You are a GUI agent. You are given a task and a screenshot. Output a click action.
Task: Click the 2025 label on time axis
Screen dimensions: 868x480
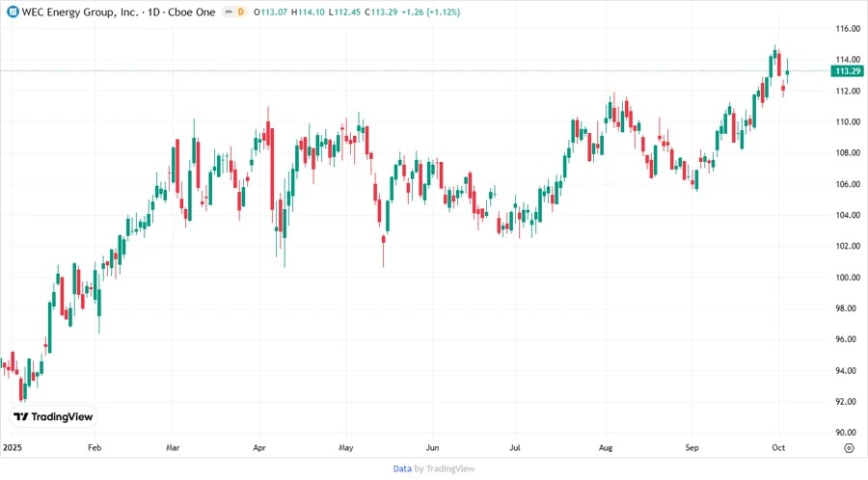(x=13, y=448)
